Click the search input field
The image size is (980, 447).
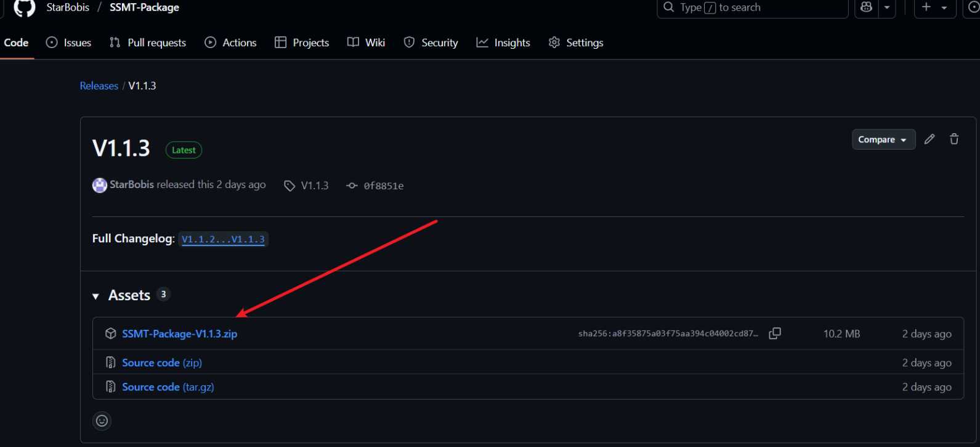tap(751, 7)
